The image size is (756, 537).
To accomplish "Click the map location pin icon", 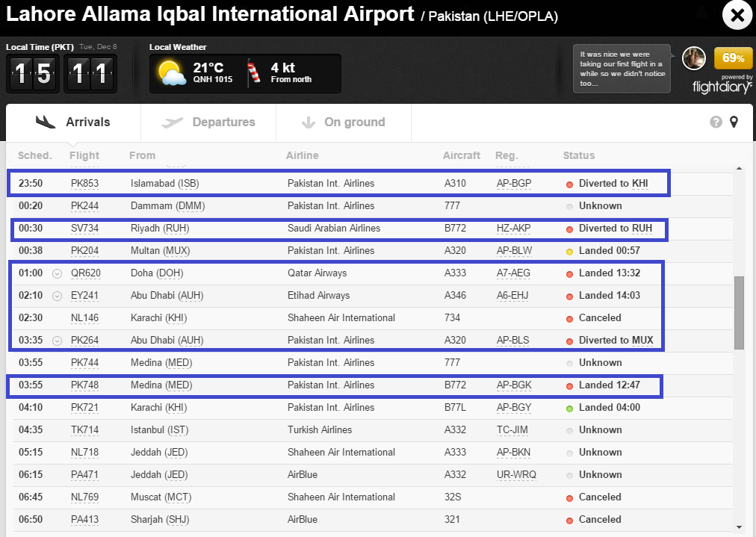I will [x=734, y=122].
